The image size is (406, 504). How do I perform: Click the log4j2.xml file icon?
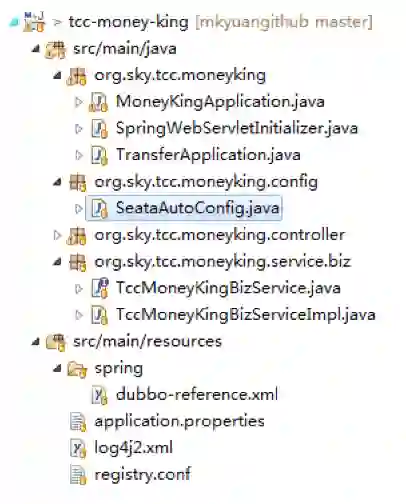click(78, 448)
